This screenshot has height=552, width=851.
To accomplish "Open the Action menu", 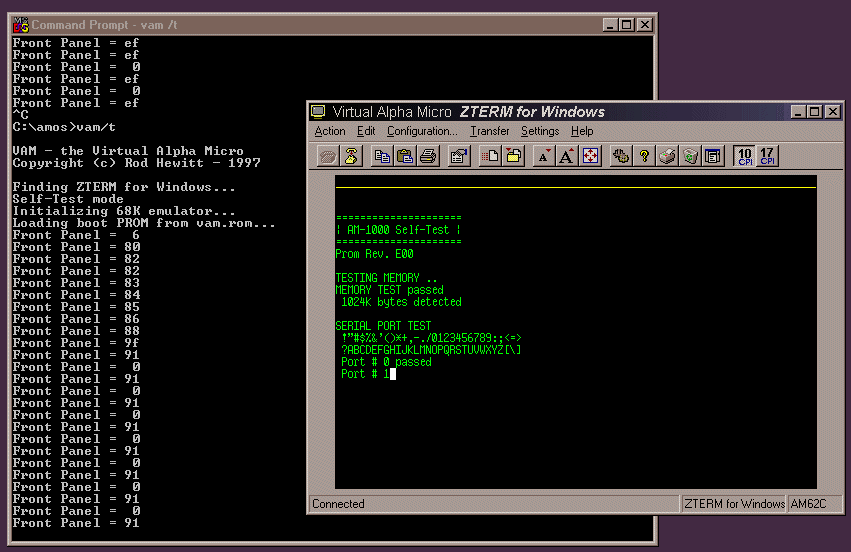I will [330, 131].
